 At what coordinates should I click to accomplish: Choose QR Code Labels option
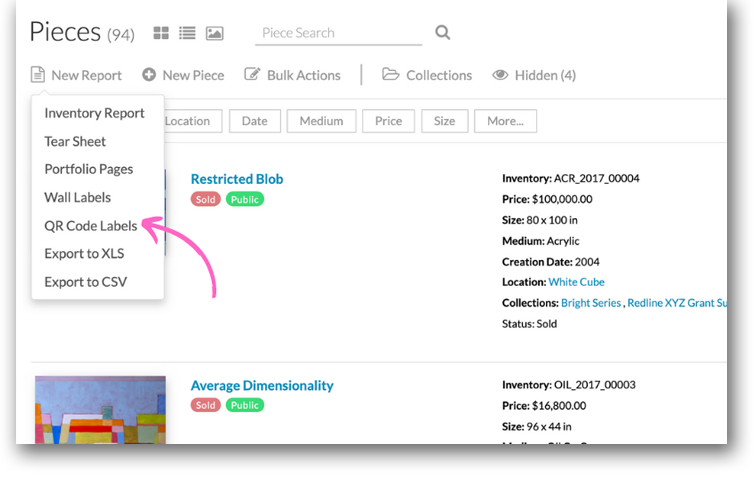point(90,226)
